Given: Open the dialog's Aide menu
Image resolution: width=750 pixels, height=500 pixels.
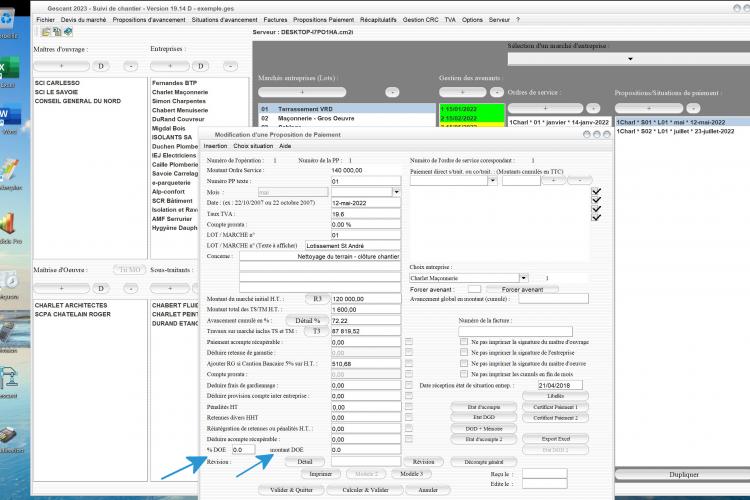Looking at the screenshot, I should (285, 146).
